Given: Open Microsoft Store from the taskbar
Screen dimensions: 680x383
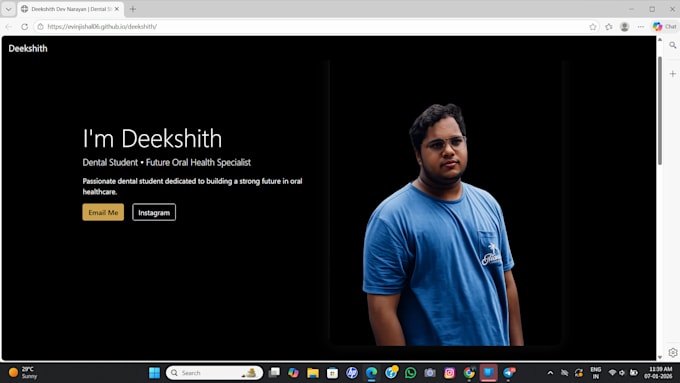Looking at the screenshot, I should 333,373.
